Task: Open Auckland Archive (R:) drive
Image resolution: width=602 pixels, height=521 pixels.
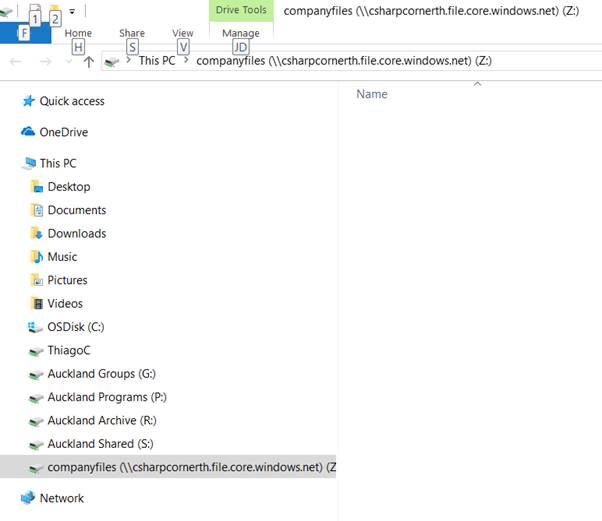Action: 102,421
